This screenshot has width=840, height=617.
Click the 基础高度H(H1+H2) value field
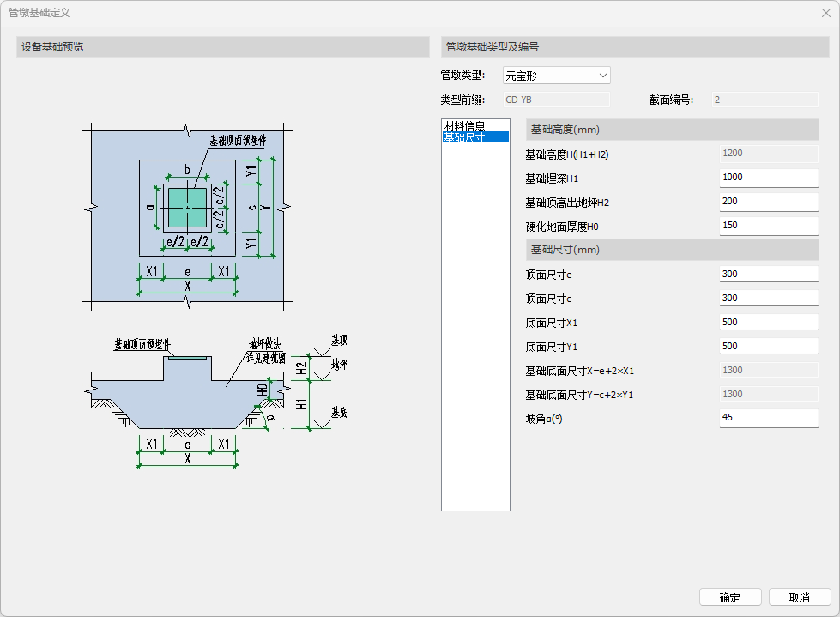[x=768, y=154]
